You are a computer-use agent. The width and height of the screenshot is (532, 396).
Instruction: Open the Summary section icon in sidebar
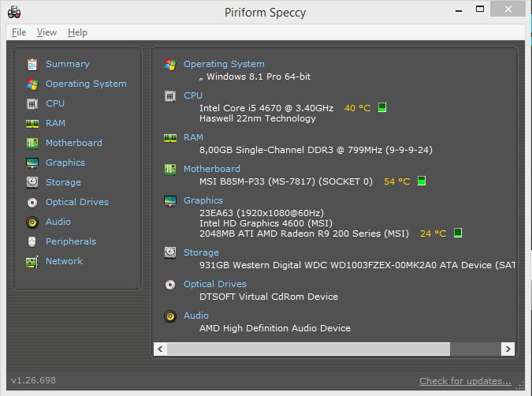(x=32, y=64)
